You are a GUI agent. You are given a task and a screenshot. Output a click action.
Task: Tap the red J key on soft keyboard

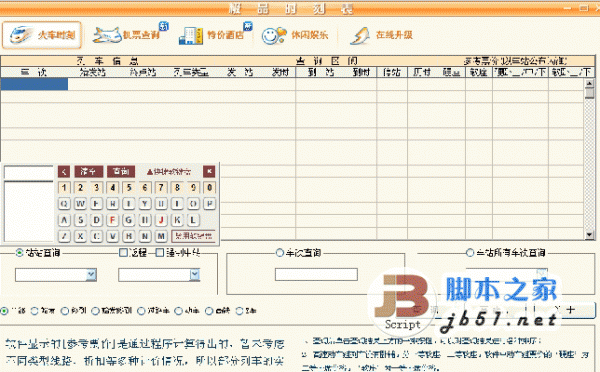click(161, 220)
